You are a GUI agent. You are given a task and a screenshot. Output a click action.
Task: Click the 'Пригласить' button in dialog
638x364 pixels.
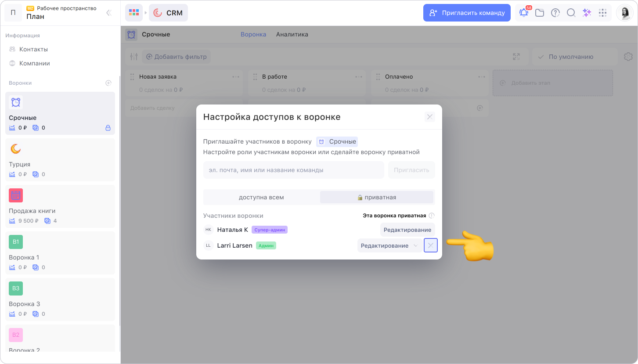coord(411,170)
